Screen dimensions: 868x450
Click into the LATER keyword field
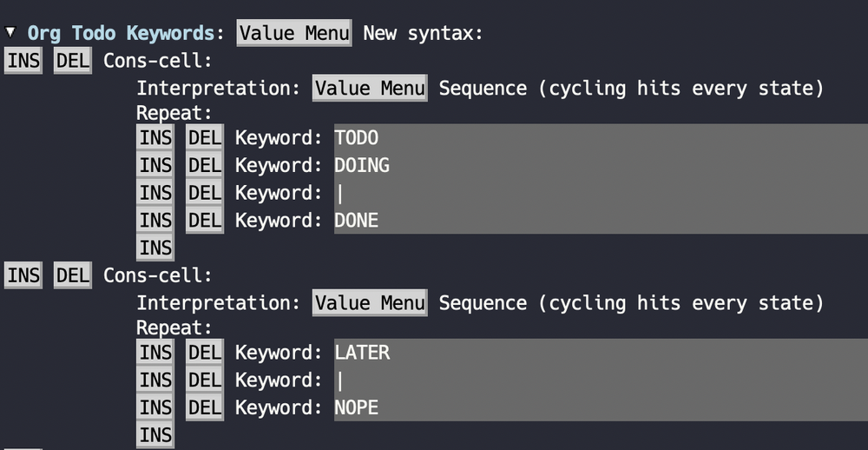tap(521, 352)
